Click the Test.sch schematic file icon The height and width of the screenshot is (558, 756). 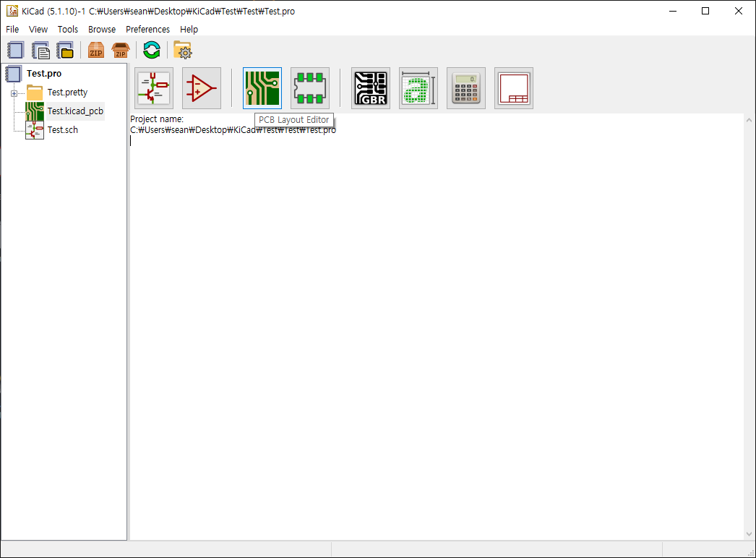click(x=35, y=129)
